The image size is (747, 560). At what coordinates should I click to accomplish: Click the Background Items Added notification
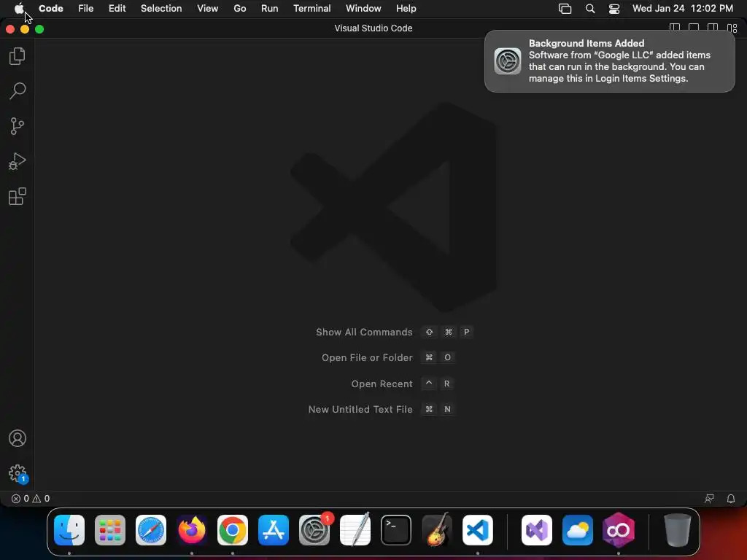point(609,61)
